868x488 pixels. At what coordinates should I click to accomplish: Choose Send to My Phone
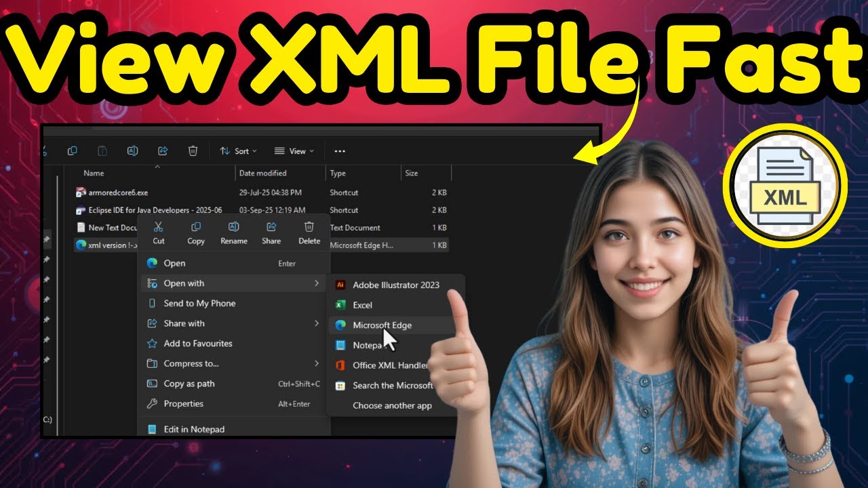point(234,303)
